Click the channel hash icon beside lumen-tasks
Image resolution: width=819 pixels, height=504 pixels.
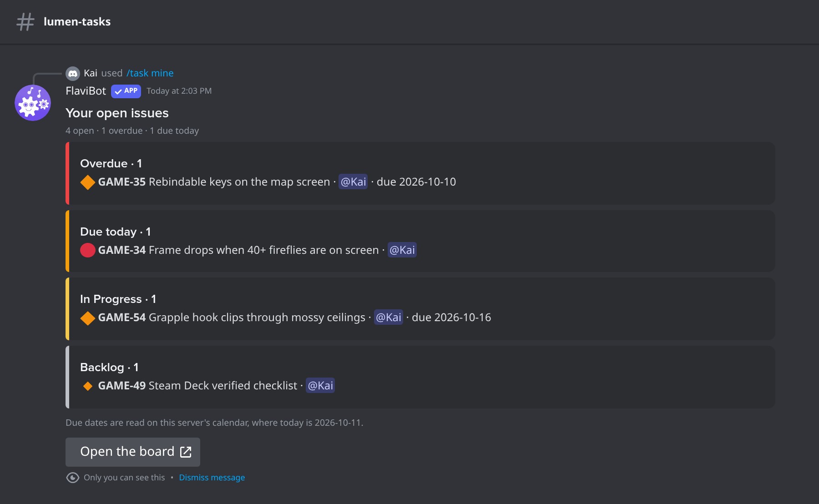pyautogui.click(x=25, y=21)
